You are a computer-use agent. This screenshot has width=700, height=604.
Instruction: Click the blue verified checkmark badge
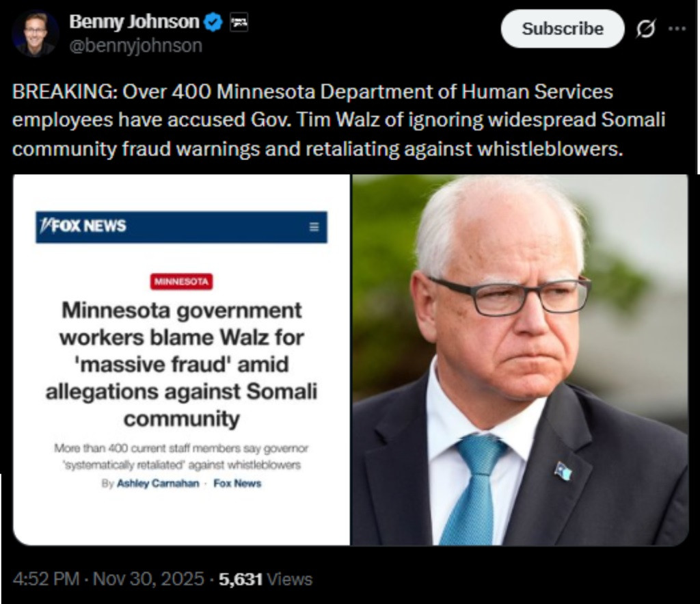[x=213, y=23]
